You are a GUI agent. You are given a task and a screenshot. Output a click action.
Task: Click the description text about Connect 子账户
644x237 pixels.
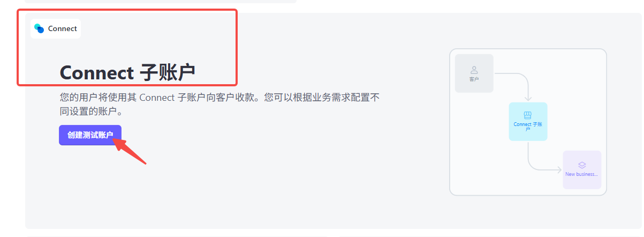[220, 105]
